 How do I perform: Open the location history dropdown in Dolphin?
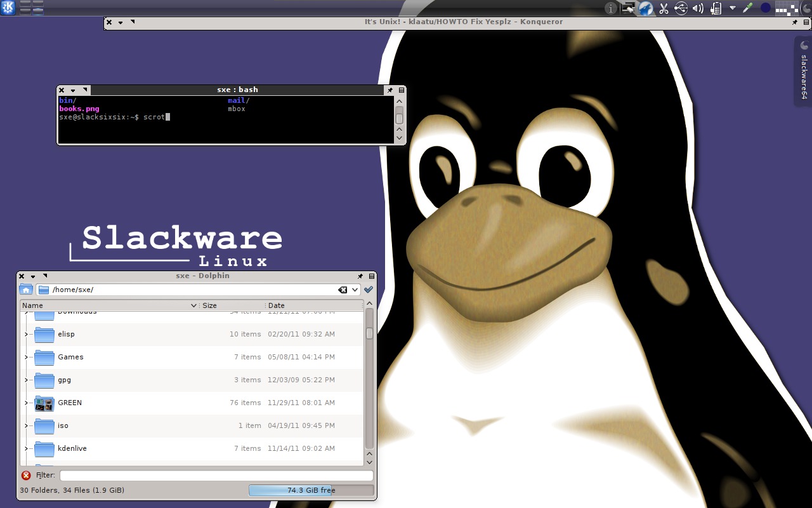(355, 290)
